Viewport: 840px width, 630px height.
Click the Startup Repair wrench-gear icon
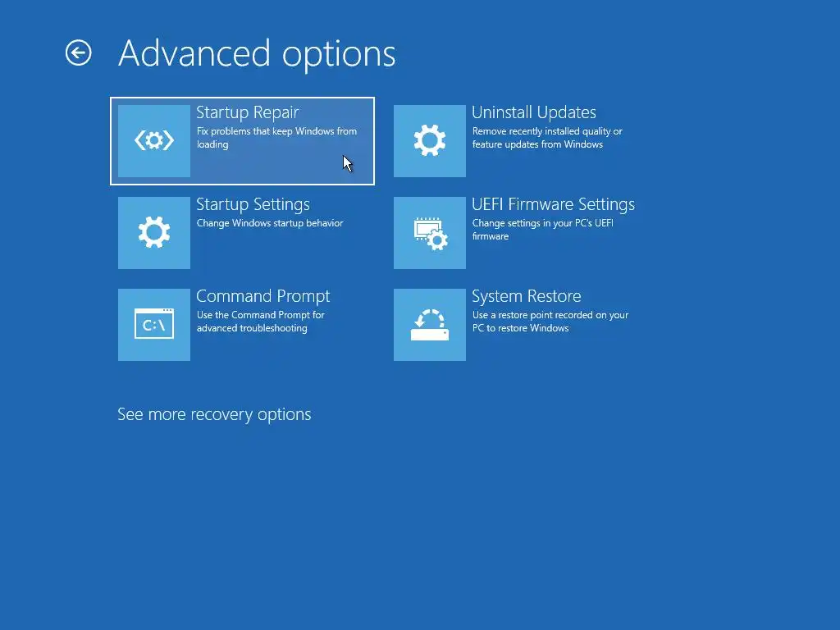pyautogui.click(x=153, y=141)
